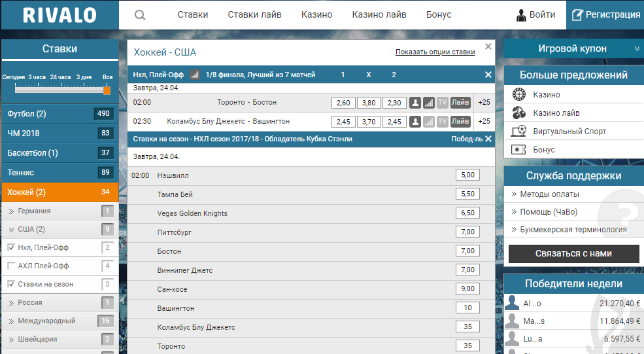Open Методы оплаты link

(x=550, y=194)
